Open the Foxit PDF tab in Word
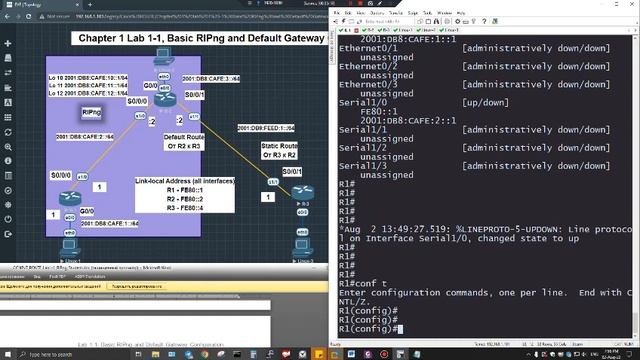640x360 pixels. [x=57, y=276]
